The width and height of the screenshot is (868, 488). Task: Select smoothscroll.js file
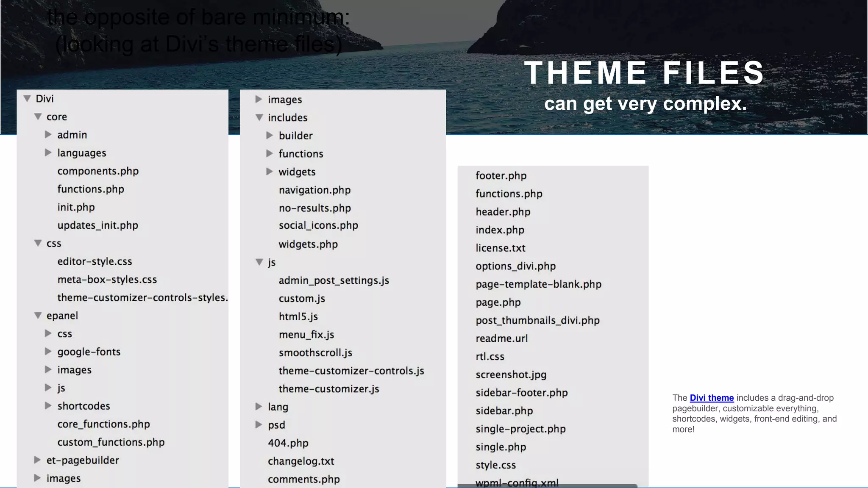(x=315, y=353)
